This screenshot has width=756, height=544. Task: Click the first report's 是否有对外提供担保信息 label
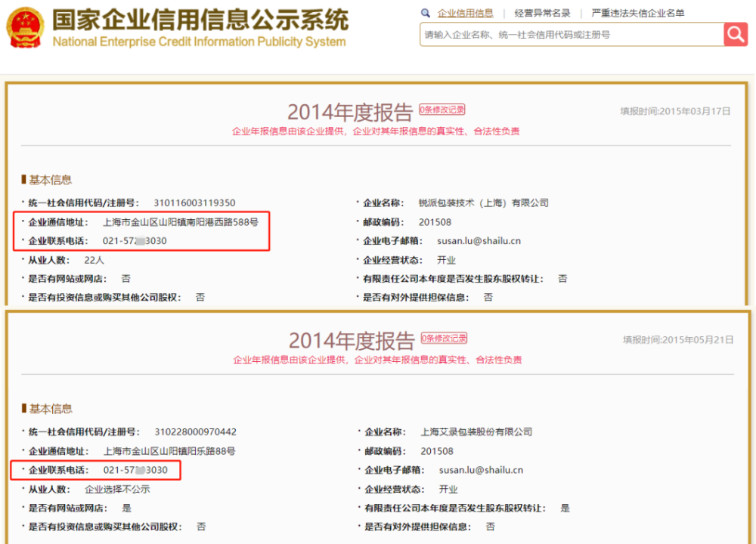(416, 297)
